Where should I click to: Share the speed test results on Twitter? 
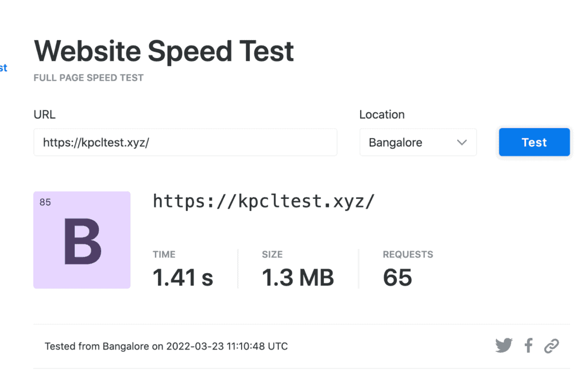pos(504,345)
